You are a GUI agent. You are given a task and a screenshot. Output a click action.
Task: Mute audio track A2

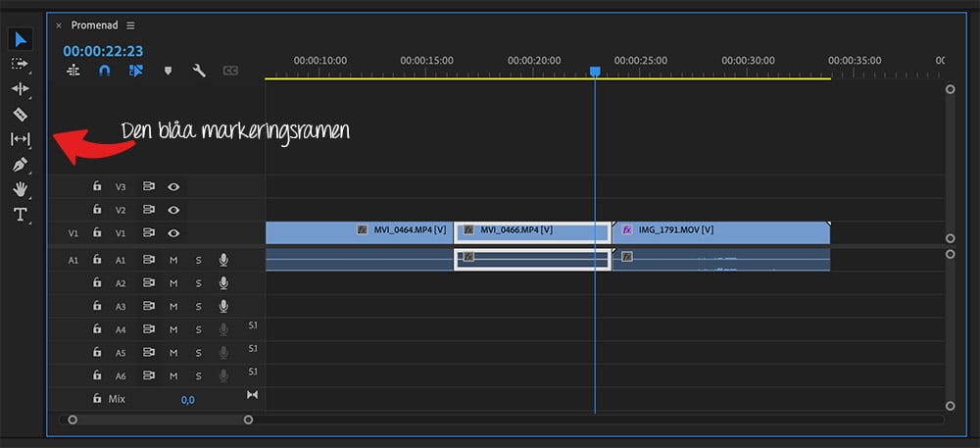(x=173, y=283)
